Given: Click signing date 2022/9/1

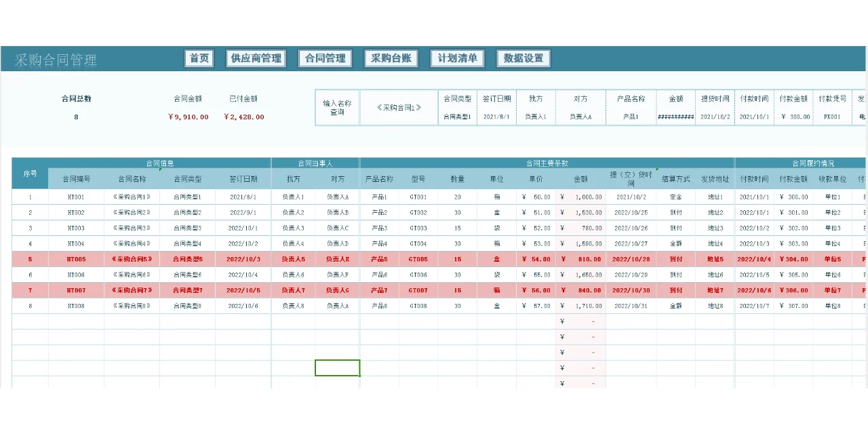Looking at the screenshot, I should tap(243, 212).
